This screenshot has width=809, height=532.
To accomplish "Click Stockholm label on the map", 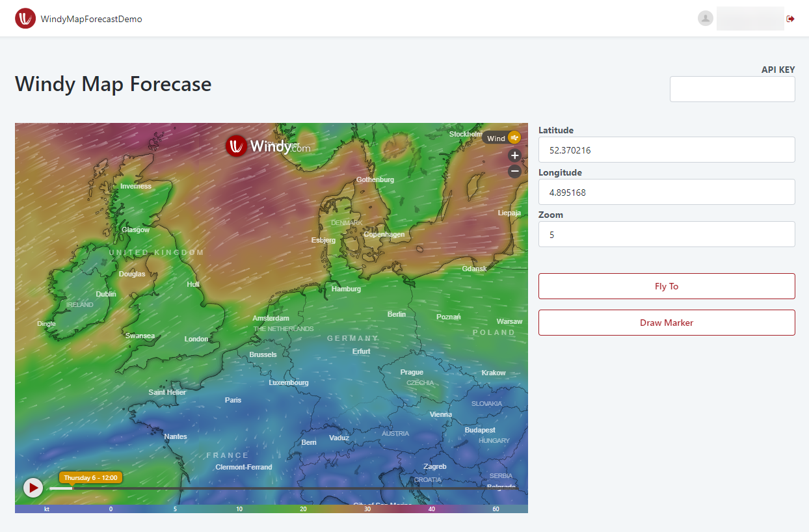I will coord(466,134).
